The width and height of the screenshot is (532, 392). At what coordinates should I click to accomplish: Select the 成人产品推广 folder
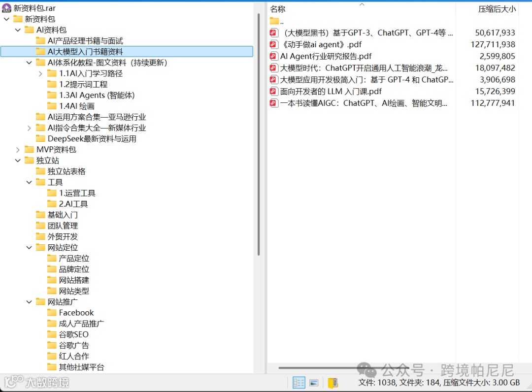[x=81, y=324]
